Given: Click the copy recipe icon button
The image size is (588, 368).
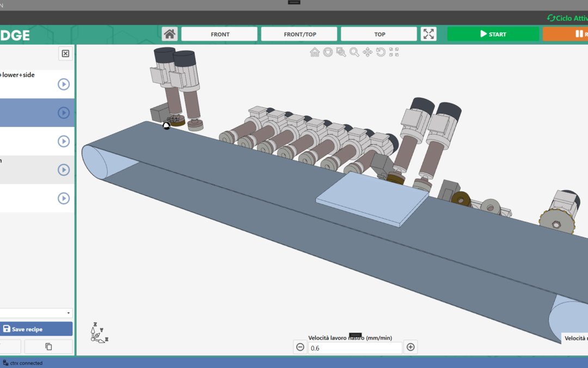Looking at the screenshot, I should point(48,346).
